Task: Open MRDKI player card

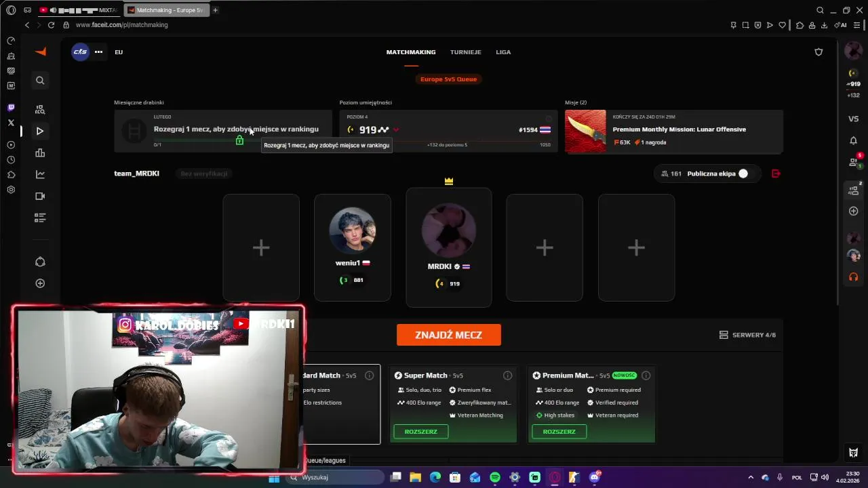Action: pos(449,247)
